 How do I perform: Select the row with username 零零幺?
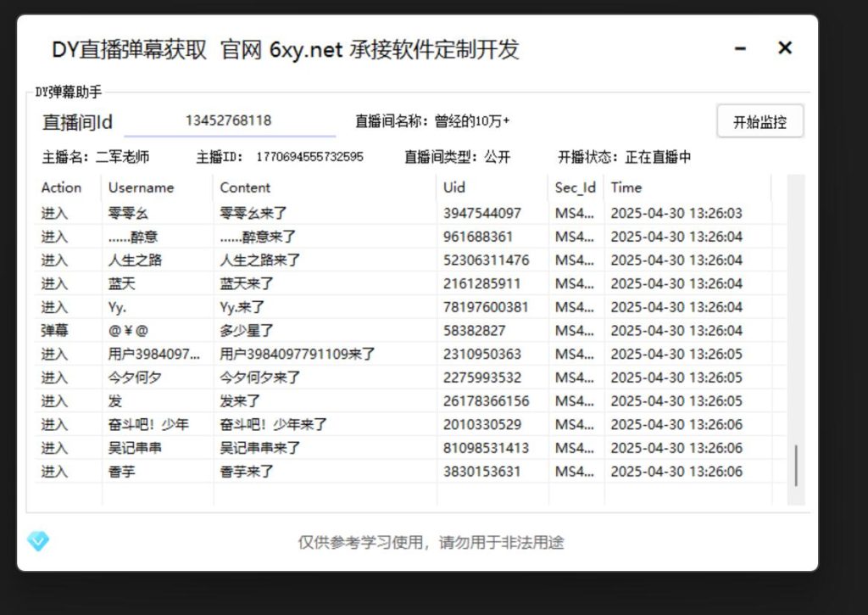410,213
